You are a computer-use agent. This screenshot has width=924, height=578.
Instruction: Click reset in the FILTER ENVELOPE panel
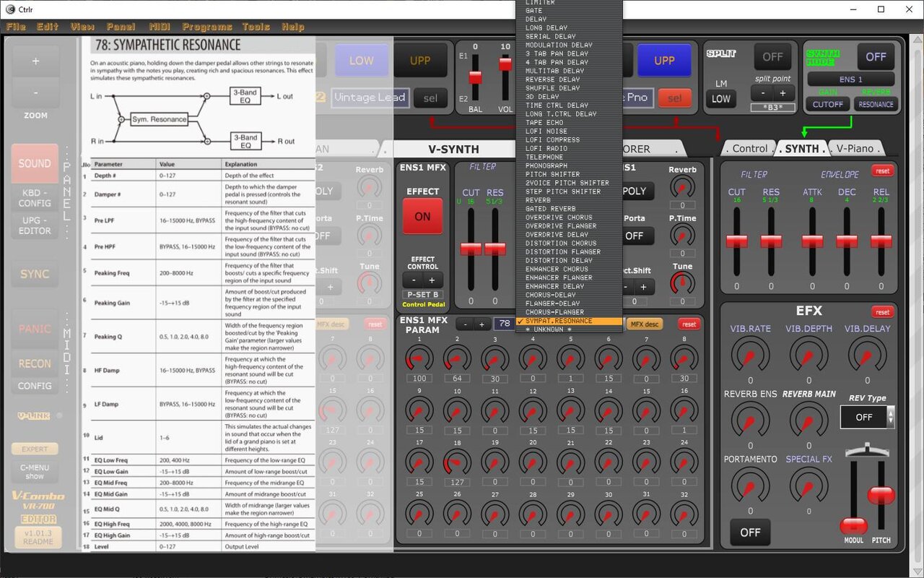pos(882,171)
